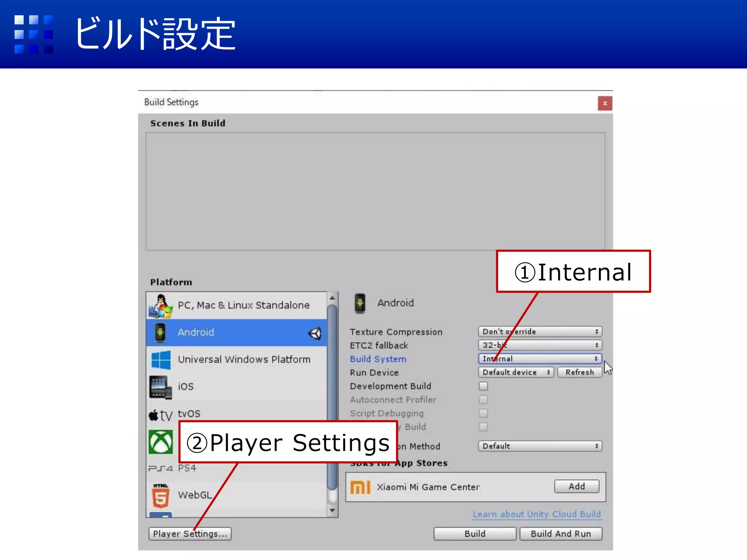Image resolution: width=747 pixels, height=560 pixels.
Task: Select the WebGL platform
Action: point(237,495)
